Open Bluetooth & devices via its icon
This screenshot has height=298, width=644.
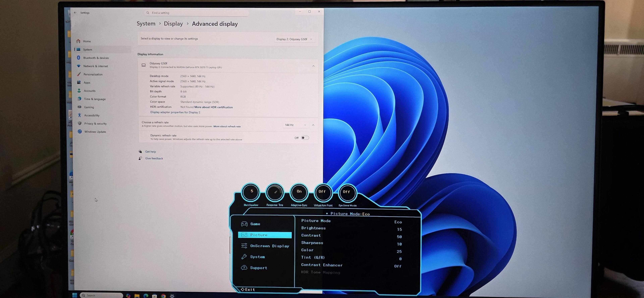click(x=78, y=58)
